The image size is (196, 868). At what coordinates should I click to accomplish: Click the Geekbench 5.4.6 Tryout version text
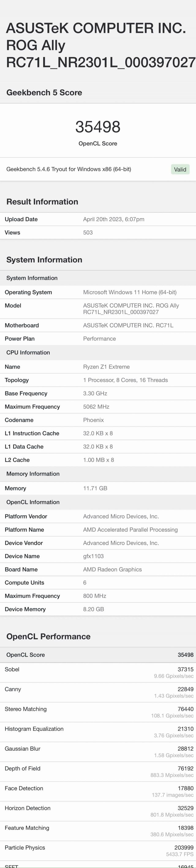click(x=69, y=169)
